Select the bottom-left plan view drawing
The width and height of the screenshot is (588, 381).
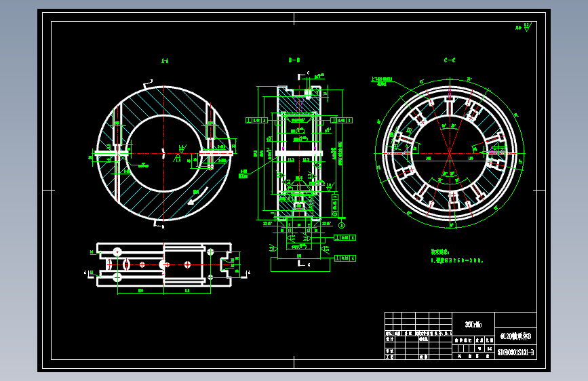165,265
